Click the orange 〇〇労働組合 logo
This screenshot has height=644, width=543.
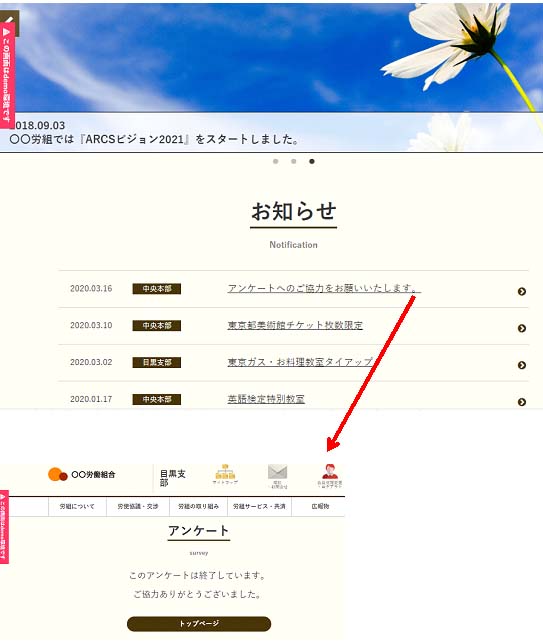point(82,474)
